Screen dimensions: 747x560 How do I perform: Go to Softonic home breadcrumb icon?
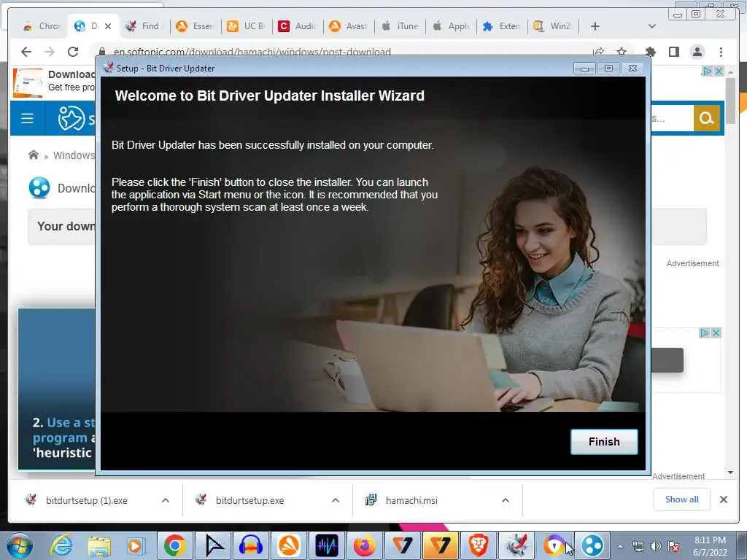pos(34,155)
